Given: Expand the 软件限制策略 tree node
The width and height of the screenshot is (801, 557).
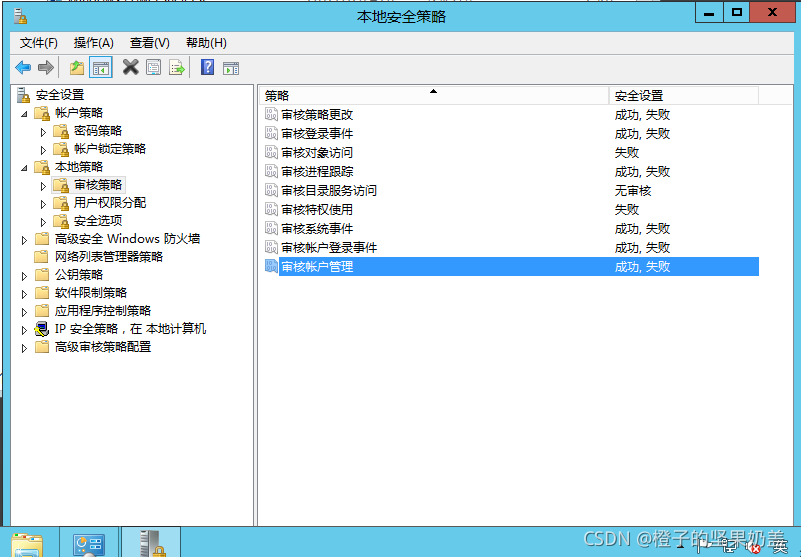Looking at the screenshot, I should (x=24, y=294).
